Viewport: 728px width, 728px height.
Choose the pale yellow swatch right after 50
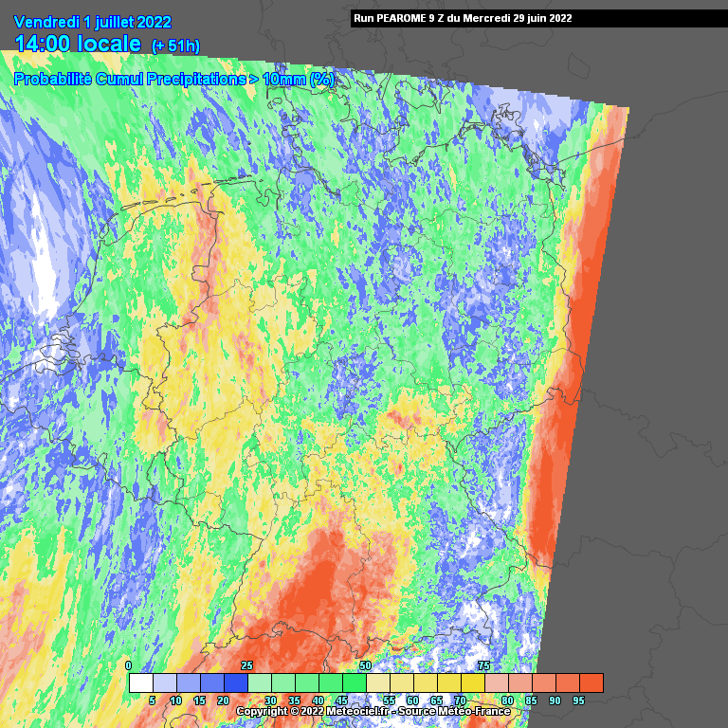coord(377,682)
